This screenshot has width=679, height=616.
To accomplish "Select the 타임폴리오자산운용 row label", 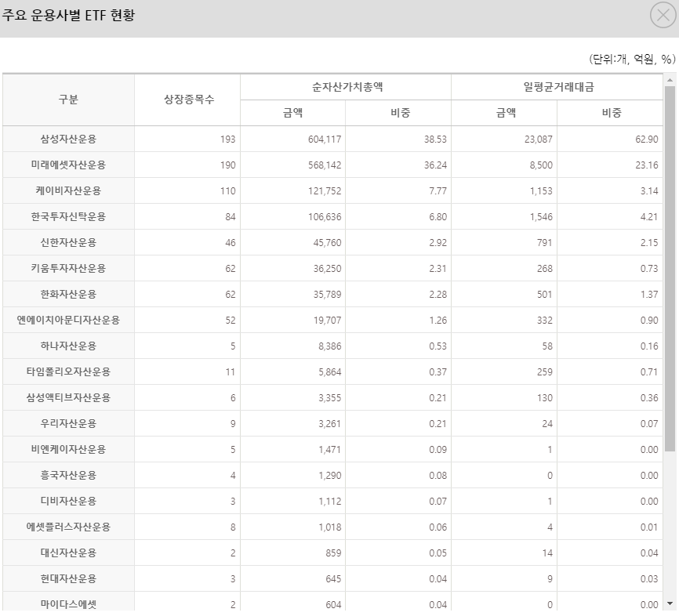I will pos(68,371).
